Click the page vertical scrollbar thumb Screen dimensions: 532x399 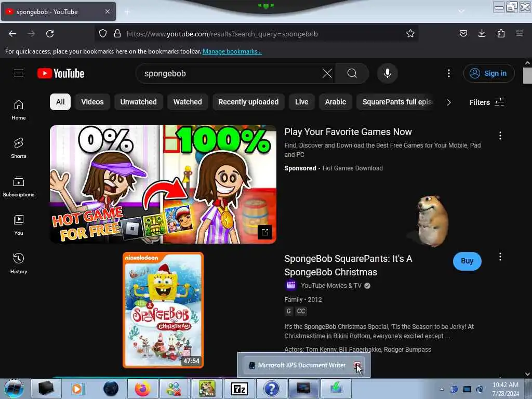tap(527, 75)
